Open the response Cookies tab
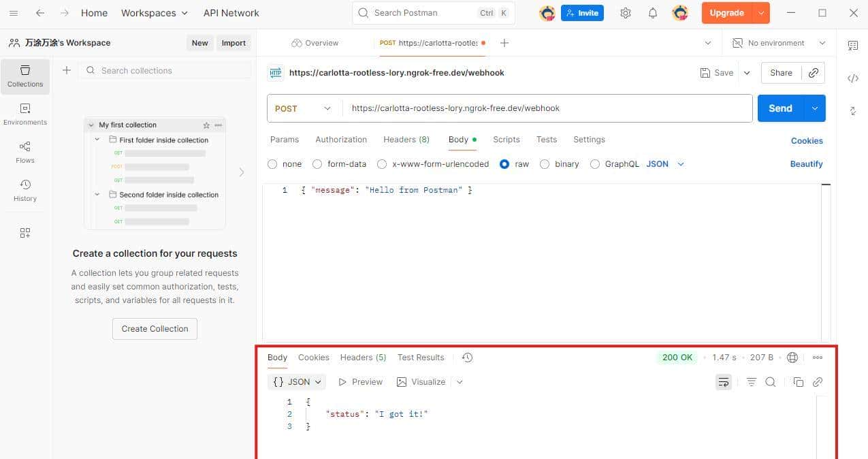The image size is (868, 459). coord(313,357)
